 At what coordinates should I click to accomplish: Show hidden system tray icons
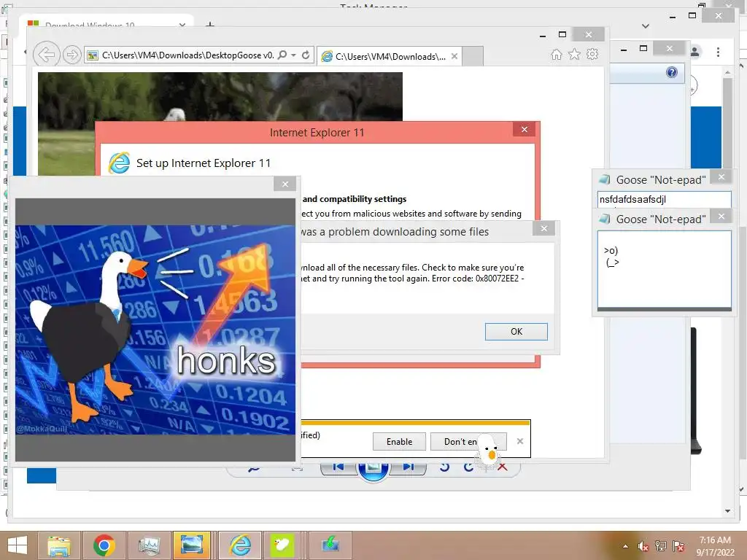[625, 546]
